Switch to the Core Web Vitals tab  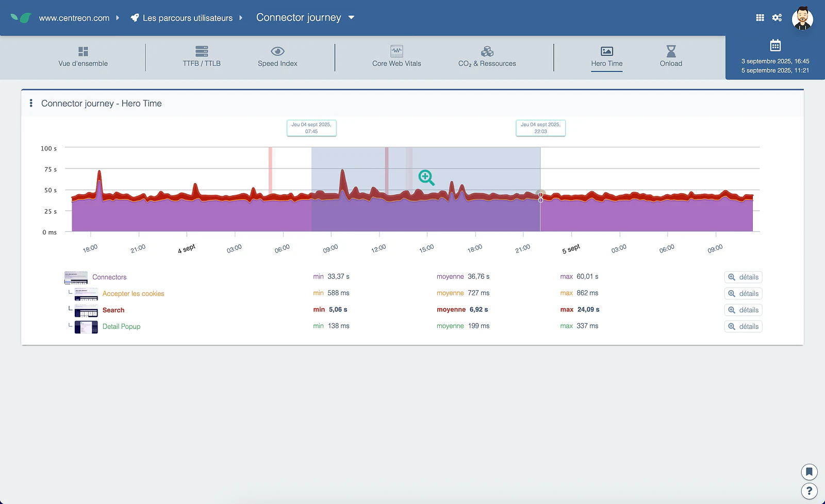(x=397, y=57)
